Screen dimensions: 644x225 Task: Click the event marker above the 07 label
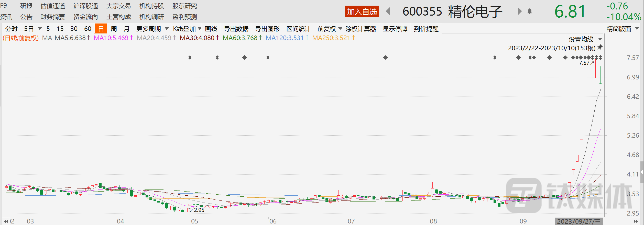385,57
